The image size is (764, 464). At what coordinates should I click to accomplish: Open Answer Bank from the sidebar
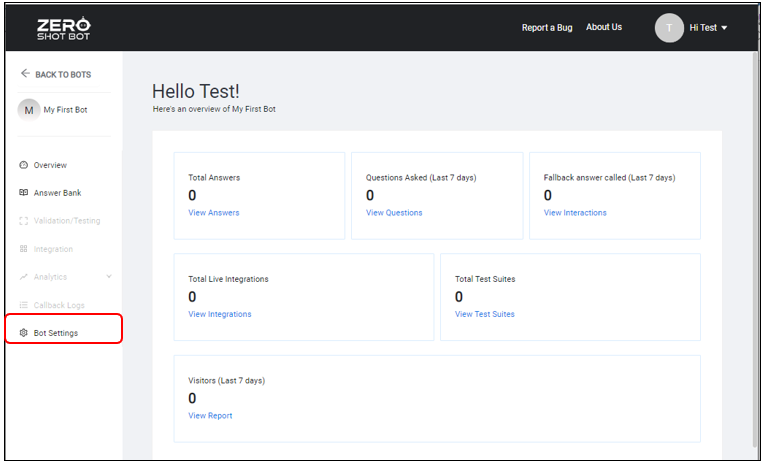tap(57, 193)
